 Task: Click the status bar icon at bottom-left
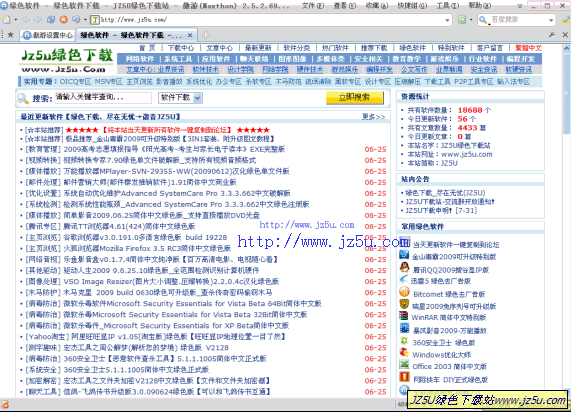coord(5,404)
